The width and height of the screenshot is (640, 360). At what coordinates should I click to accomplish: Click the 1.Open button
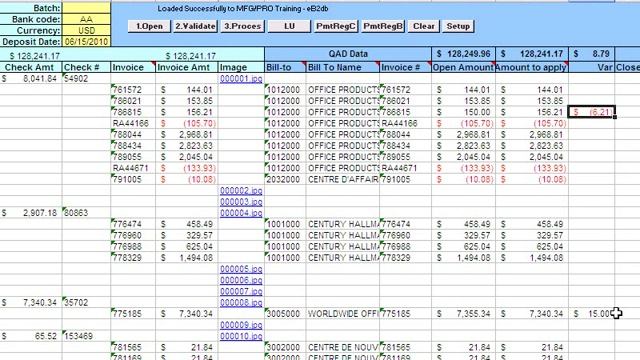click(149, 26)
